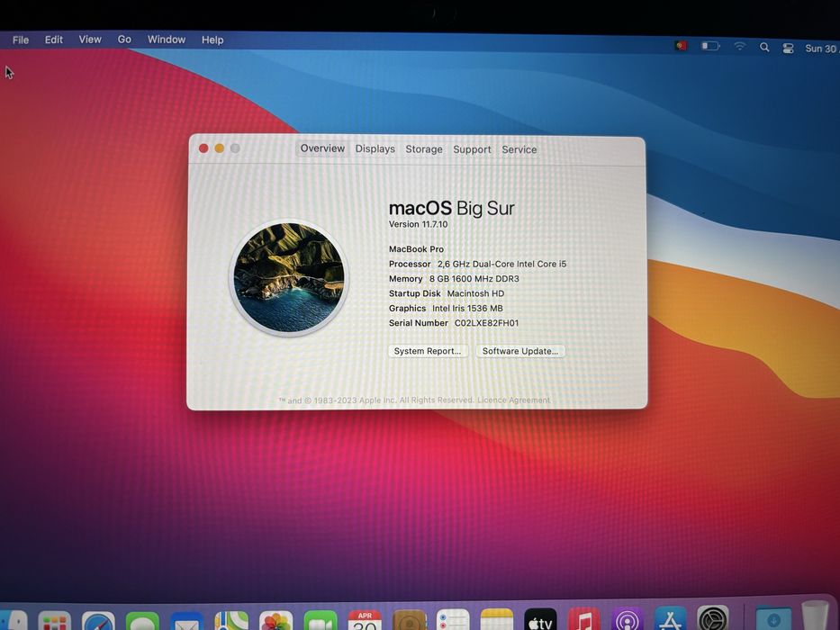Click the serial number C02LXE82FH01
This screenshot has height=630, width=840.
point(486,323)
